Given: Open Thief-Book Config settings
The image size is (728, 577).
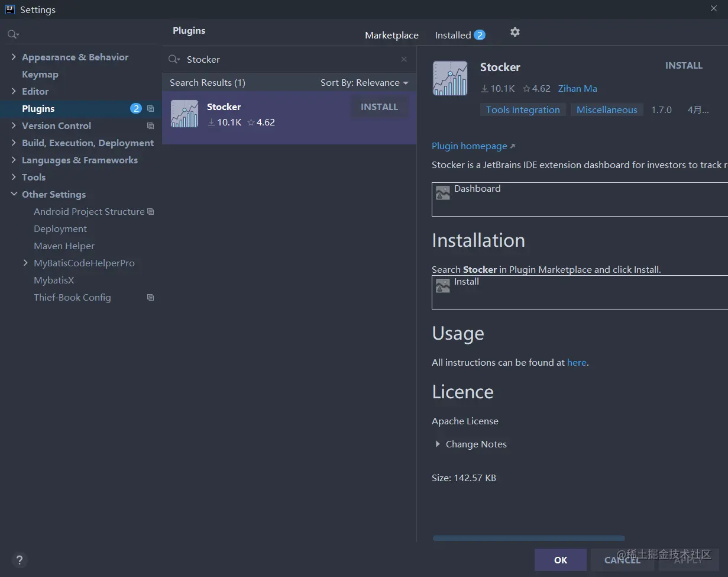Looking at the screenshot, I should 72,298.
